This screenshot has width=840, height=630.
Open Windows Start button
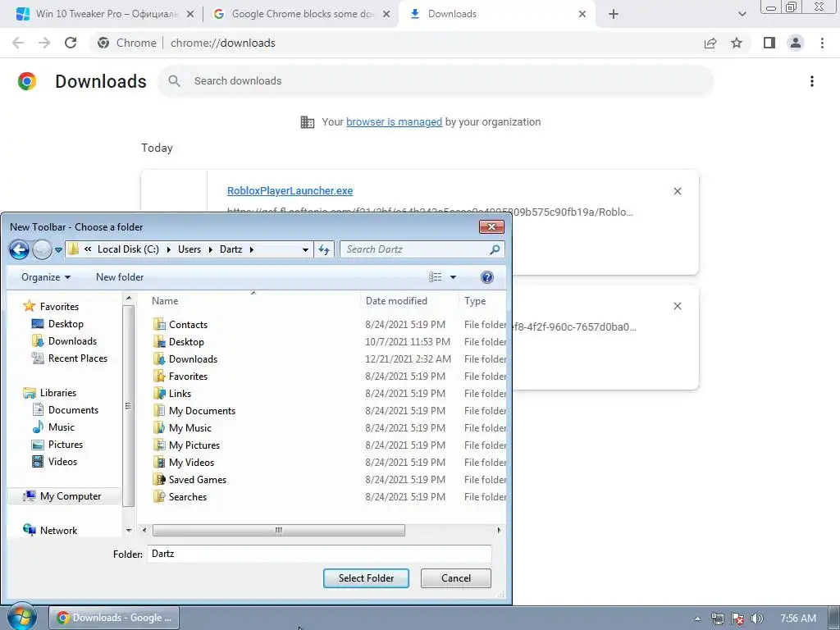point(21,617)
